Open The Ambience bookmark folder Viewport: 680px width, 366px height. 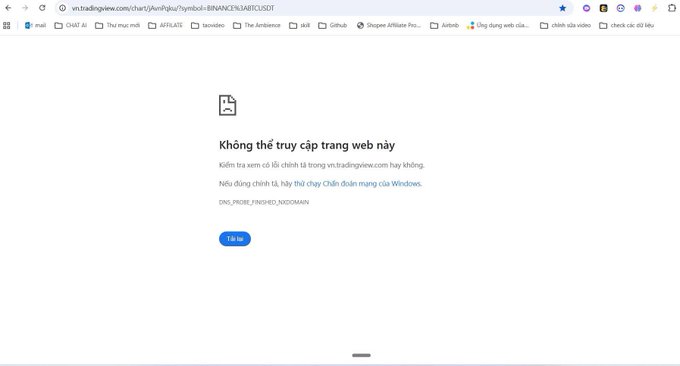(x=257, y=26)
